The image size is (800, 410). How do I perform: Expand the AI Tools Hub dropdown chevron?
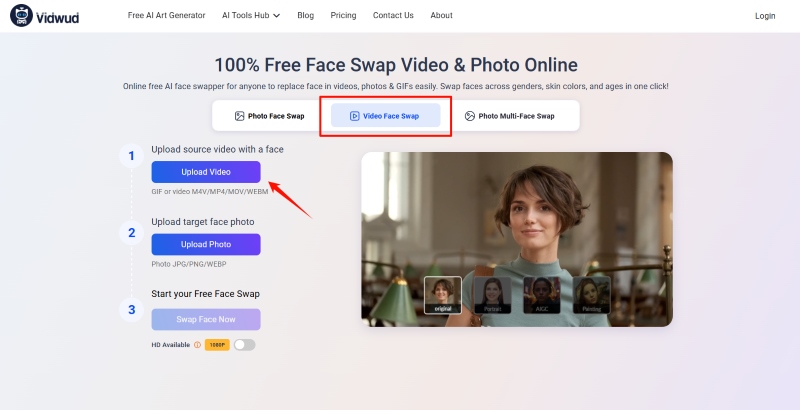(x=277, y=16)
